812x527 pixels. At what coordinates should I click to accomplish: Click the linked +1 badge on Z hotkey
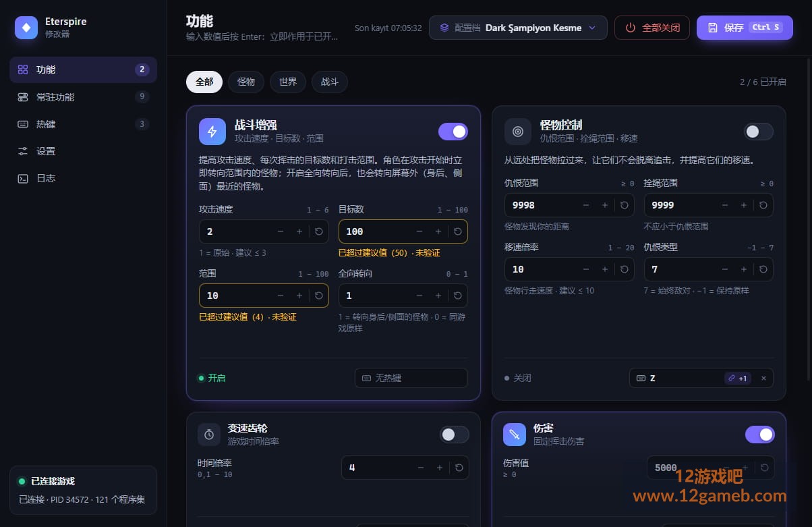(x=738, y=379)
